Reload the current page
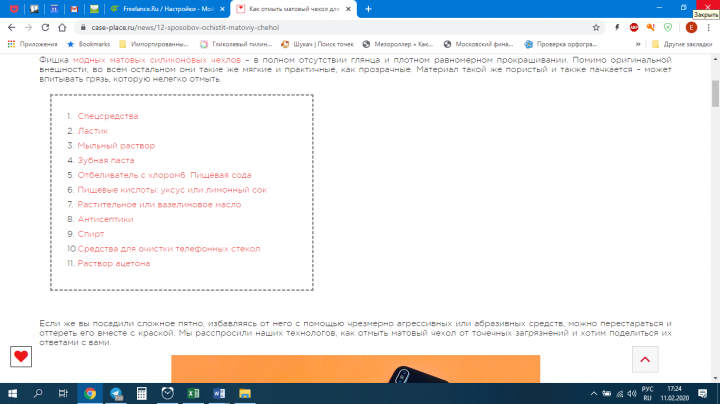This screenshot has width=720, height=404. [x=45, y=28]
